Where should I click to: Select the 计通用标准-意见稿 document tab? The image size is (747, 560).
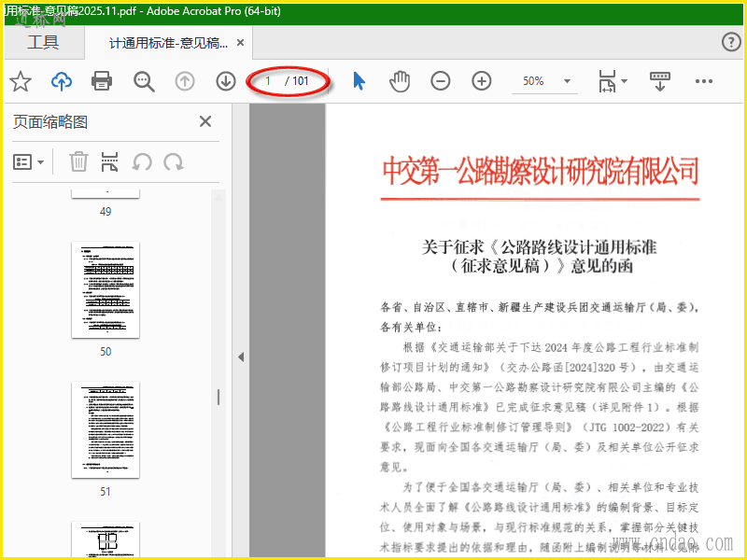[168, 43]
